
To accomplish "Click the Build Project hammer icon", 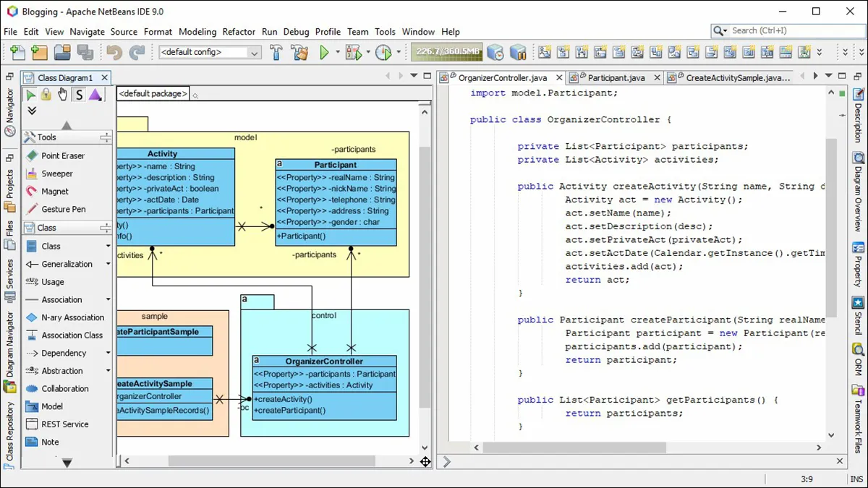I will (x=276, y=52).
